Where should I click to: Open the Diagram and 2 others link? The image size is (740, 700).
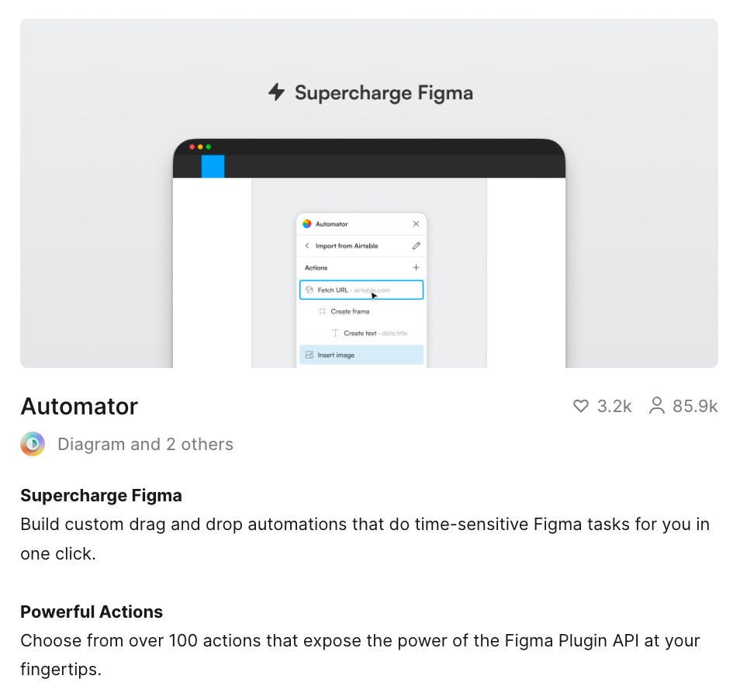pyautogui.click(x=145, y=444)
